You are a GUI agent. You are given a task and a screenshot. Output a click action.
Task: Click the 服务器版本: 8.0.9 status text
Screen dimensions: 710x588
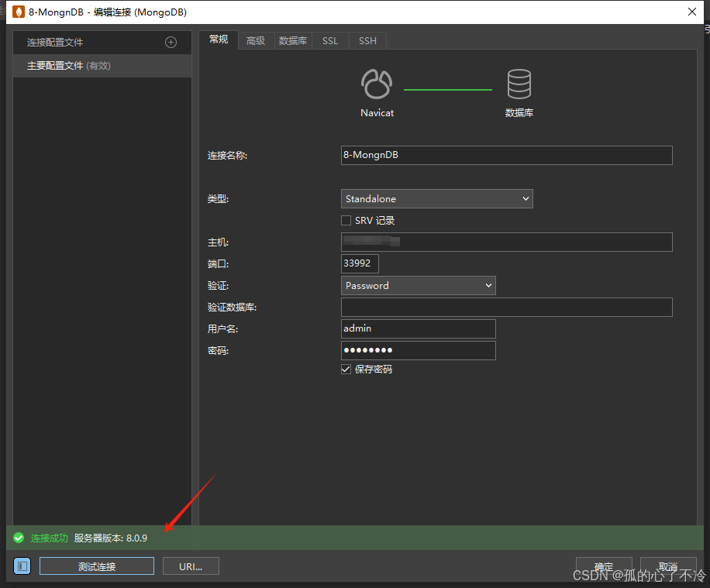coord(111,538)
